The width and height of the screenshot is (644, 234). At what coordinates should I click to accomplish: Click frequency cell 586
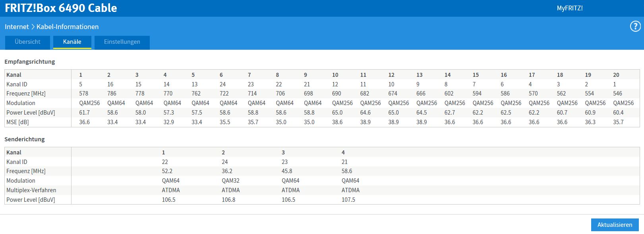tap(505, 94)
